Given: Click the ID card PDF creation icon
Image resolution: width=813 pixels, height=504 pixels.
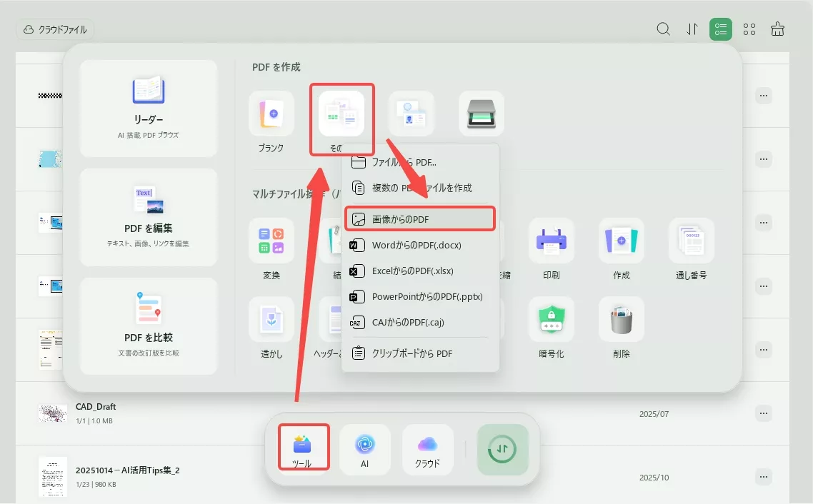Looking at the screenshot, I should point(412,114).
